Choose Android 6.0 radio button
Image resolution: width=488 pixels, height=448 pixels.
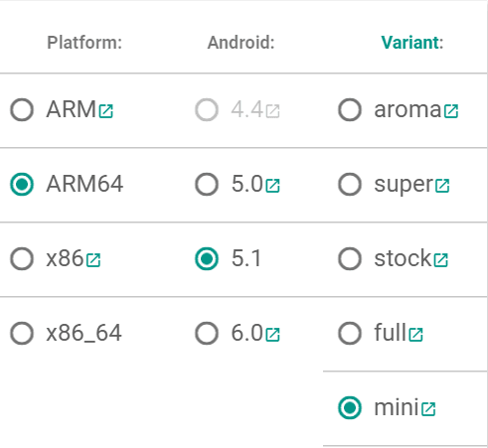[x=207, y=333]
